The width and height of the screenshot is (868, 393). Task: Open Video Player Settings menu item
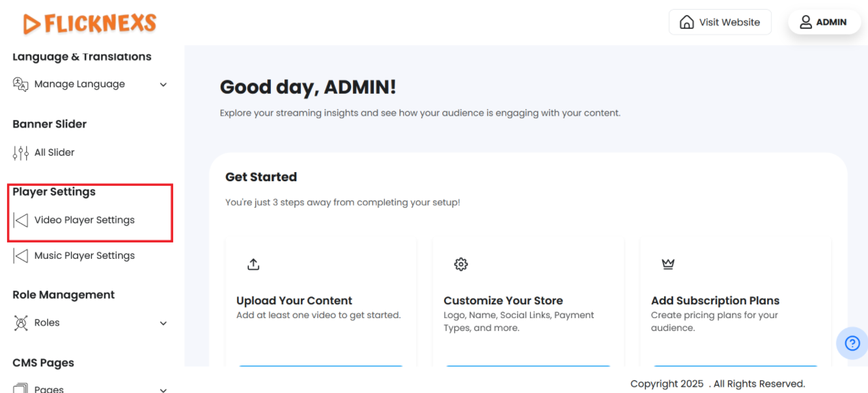point(84,220)
